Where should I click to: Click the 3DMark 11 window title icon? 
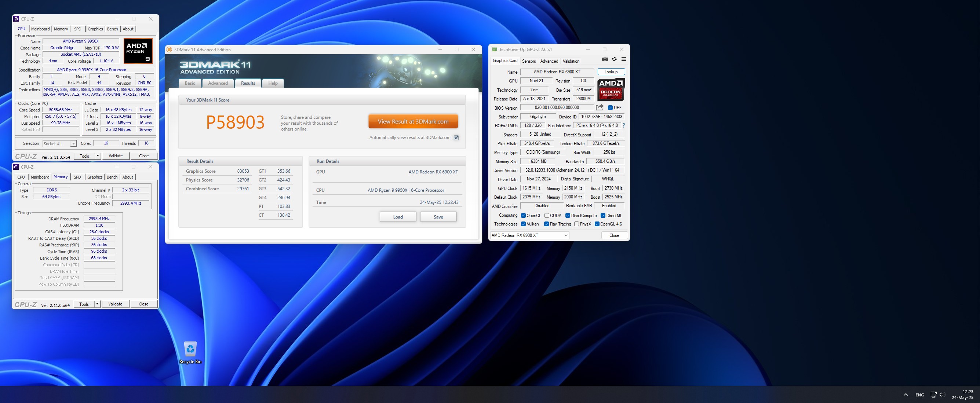point(169,50)
